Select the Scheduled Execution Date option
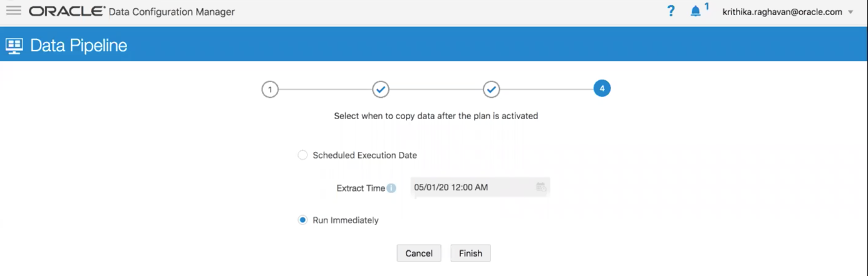The height and width of the screenshot is (276, 868). (302, 155)
